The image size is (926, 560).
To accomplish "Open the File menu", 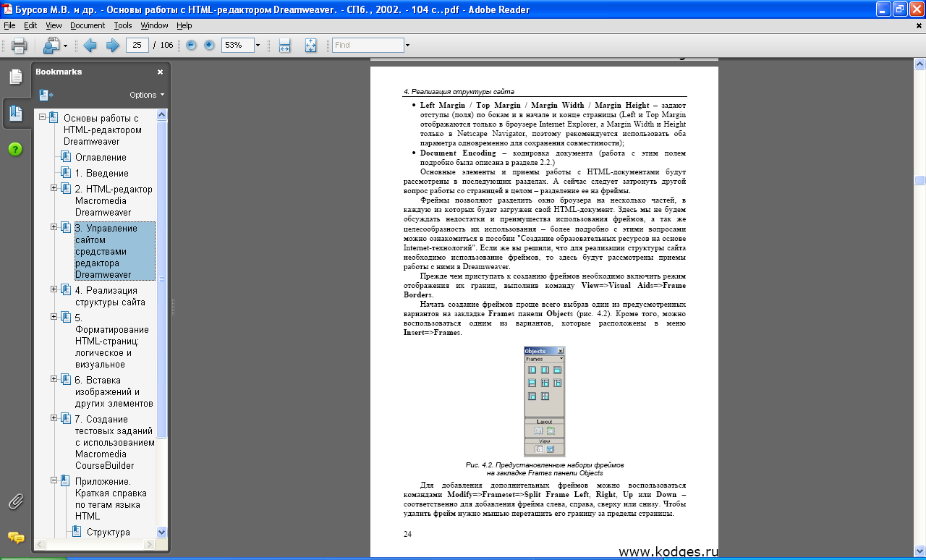I will [x=9, y=25].
